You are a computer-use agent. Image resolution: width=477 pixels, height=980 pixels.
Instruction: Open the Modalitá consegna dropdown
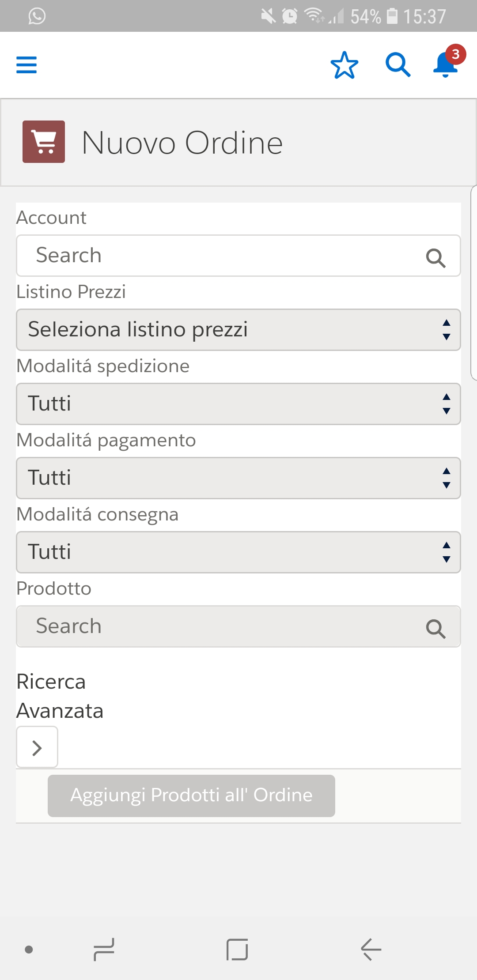pos(238,552)
